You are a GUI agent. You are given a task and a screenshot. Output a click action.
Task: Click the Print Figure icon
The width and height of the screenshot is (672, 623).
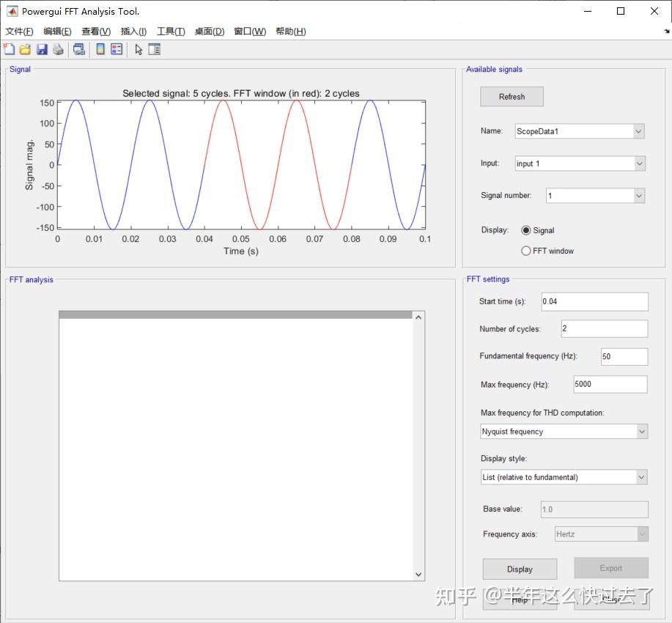(x=57, y=49)
